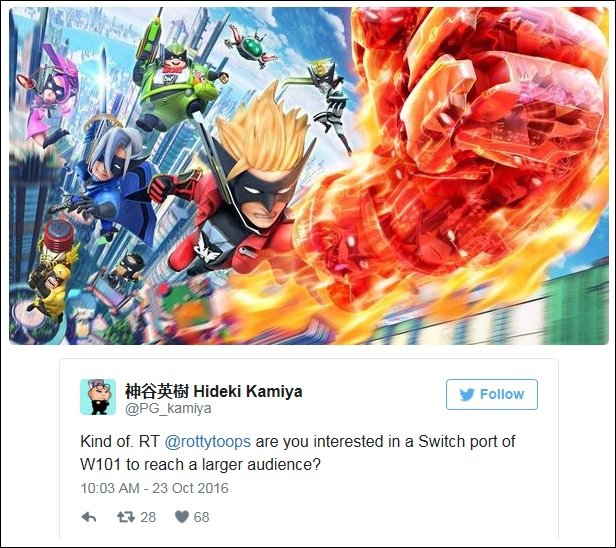Select the green-domed flying ship in artwork
616x548 pixels.
(x=251, y=47)
